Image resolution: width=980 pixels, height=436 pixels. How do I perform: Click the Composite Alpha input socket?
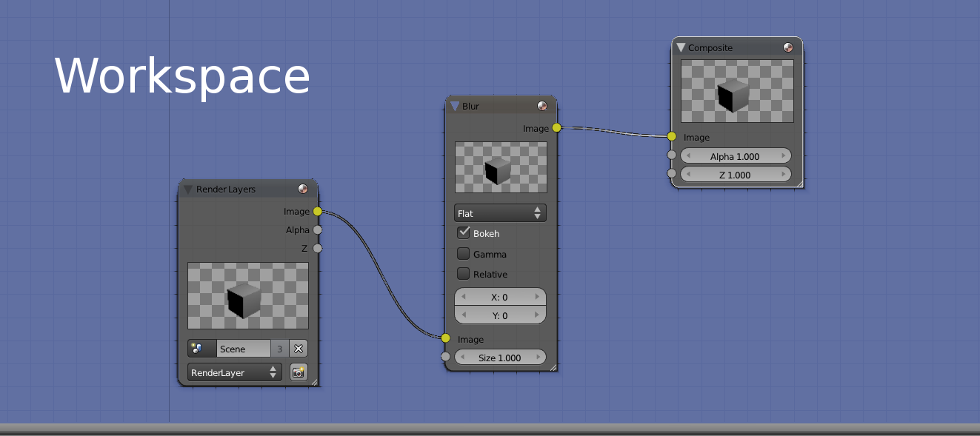[672, 155]
